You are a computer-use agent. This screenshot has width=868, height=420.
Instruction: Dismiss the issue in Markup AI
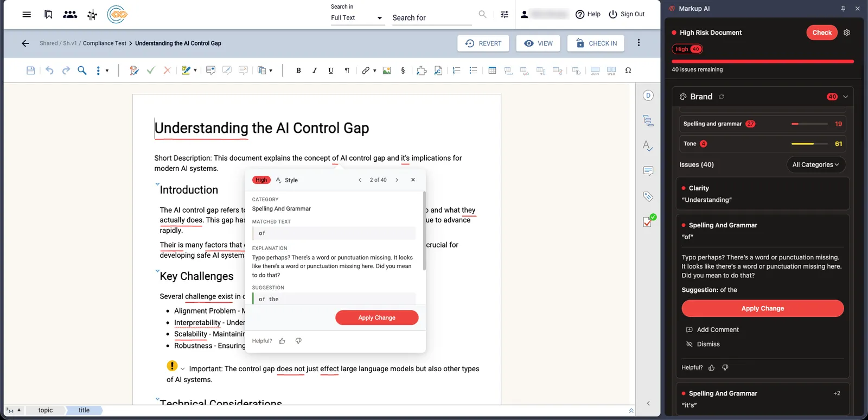point(703,344)
